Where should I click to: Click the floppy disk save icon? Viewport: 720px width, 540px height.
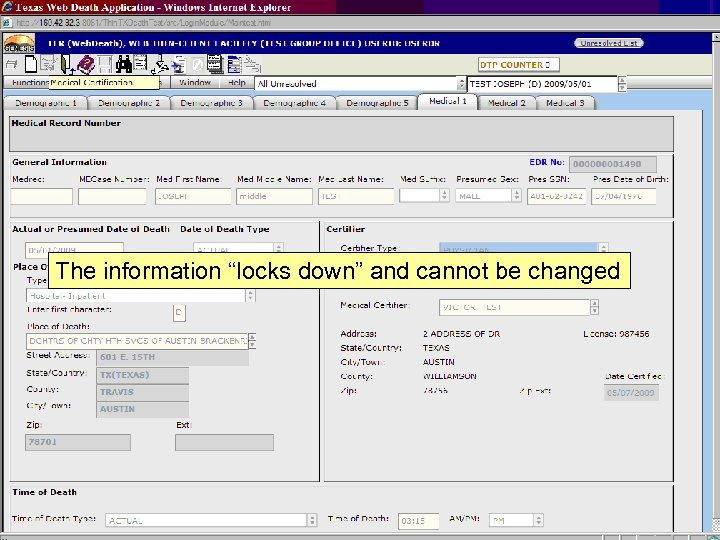(x=105, y=64)
